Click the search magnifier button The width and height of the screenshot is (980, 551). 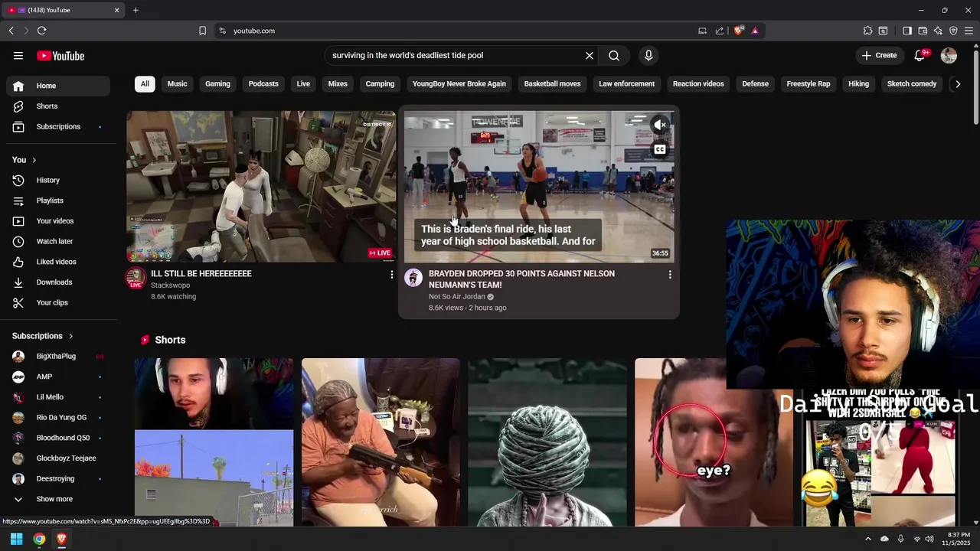tap(614, 56)
